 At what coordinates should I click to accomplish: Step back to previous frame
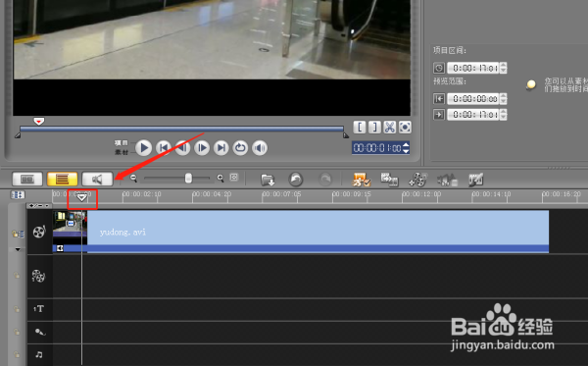[x=182, y=148]
